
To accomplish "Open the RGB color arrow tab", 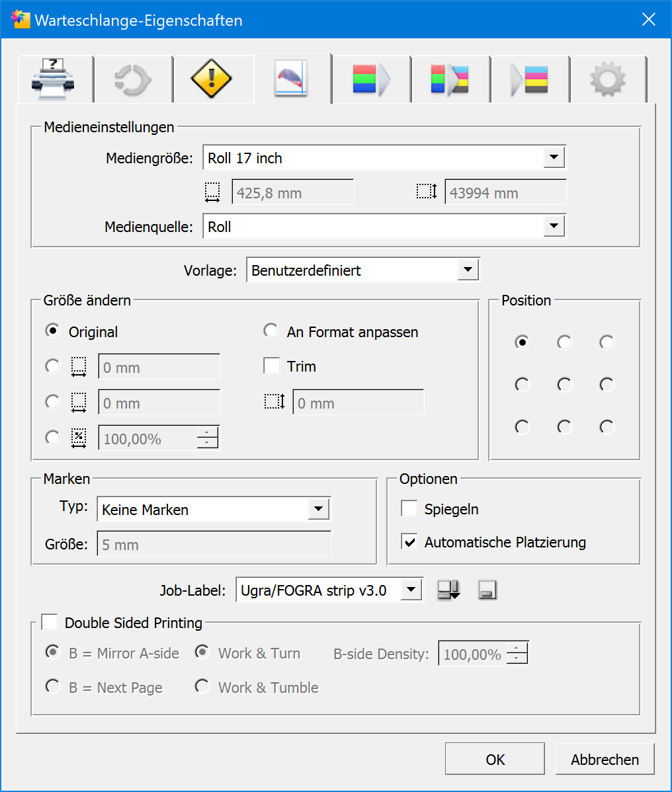I will tap(370, 79).
